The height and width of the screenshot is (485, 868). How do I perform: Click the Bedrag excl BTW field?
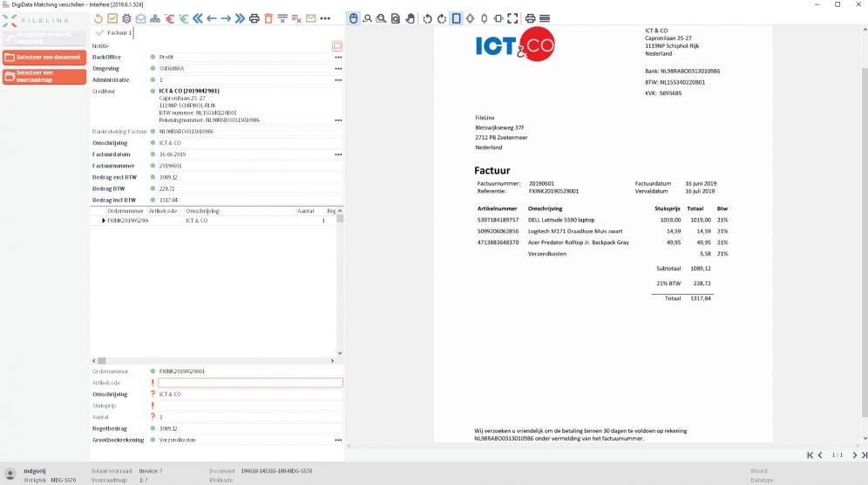(x=250, y=177)
